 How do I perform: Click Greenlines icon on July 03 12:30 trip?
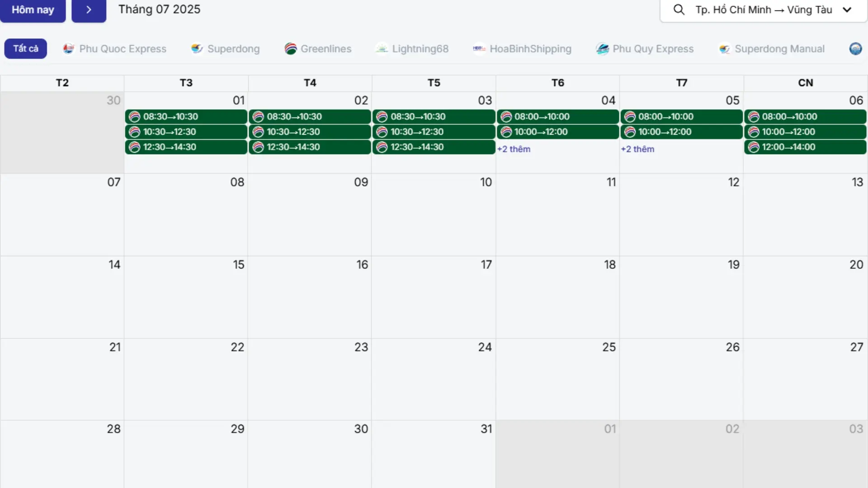382,147
